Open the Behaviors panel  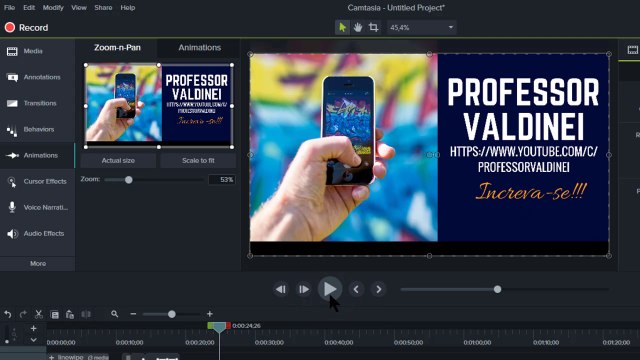pyautogui.click(x=38, y=129)
